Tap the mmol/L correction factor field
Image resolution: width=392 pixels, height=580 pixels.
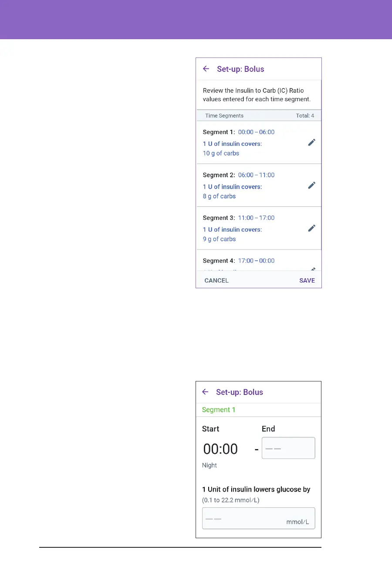258,518
